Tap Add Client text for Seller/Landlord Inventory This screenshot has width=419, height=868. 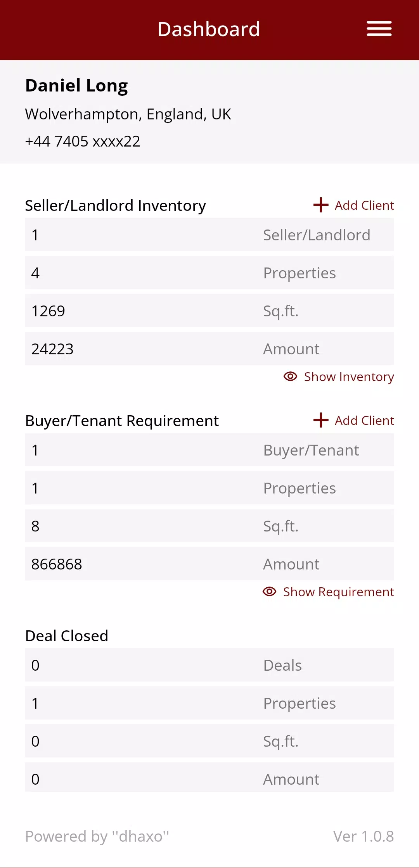tap(364, 205)
